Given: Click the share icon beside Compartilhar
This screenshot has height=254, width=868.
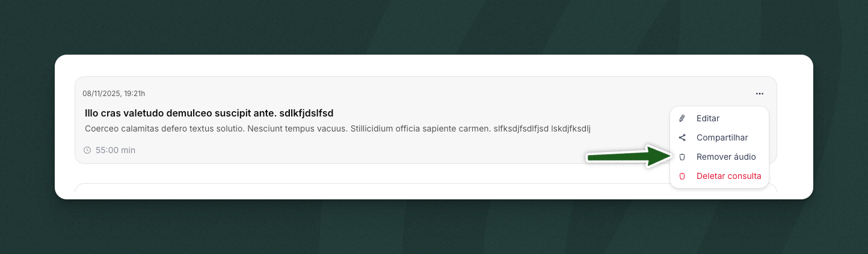Looking at the screenshot, I should tap(682, 138).
